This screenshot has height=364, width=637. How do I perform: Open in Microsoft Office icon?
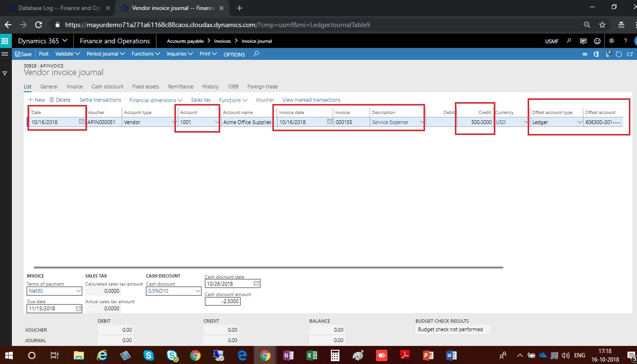[596, 54]
